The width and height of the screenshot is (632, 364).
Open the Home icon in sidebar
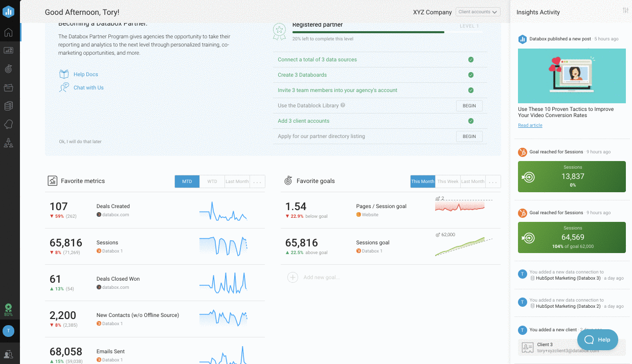click(8, 33)
